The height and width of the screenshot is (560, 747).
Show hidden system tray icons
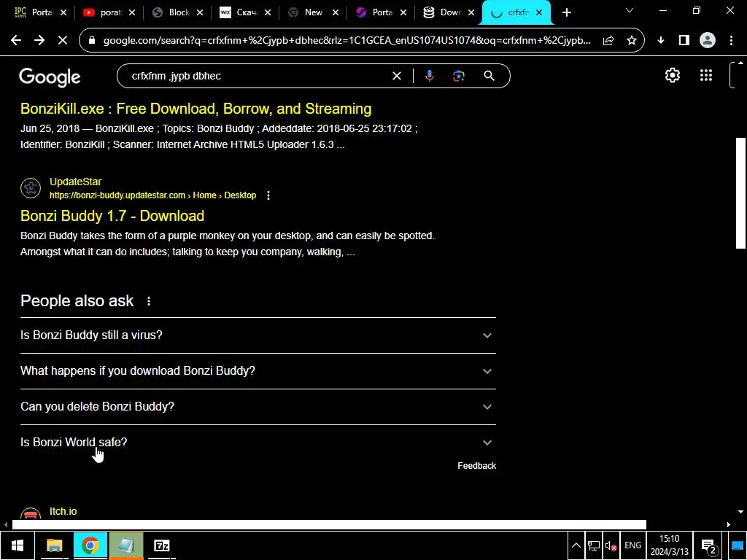tap(576, 545)
